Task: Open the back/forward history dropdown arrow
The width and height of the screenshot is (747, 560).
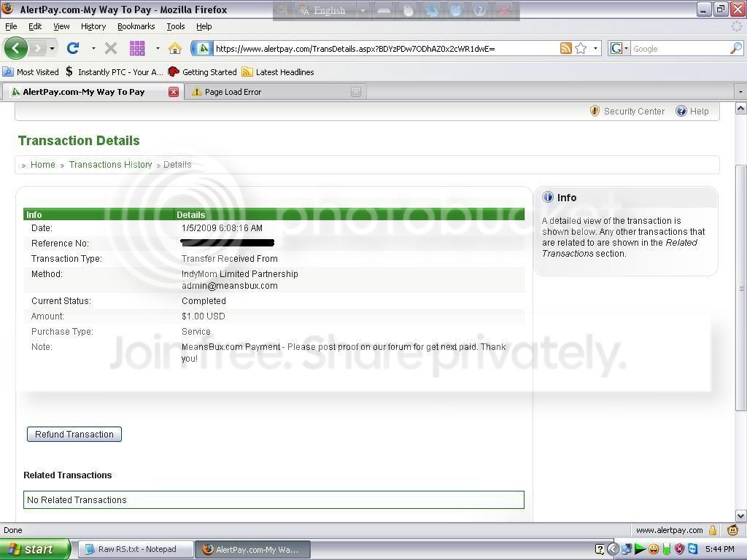Action: [52, 48]
